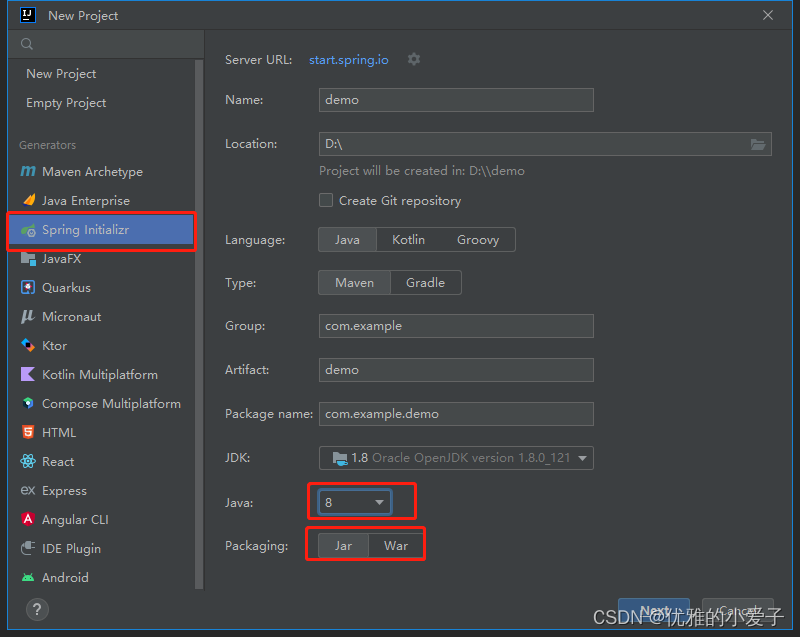Click the Express ex icon

(x=28, y=491)
